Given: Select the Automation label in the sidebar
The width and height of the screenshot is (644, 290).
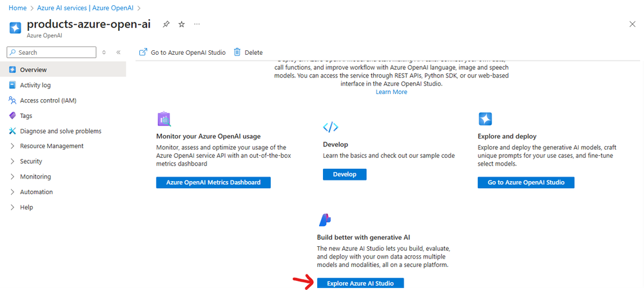Looking at the screenshot, I should point(37,192).
